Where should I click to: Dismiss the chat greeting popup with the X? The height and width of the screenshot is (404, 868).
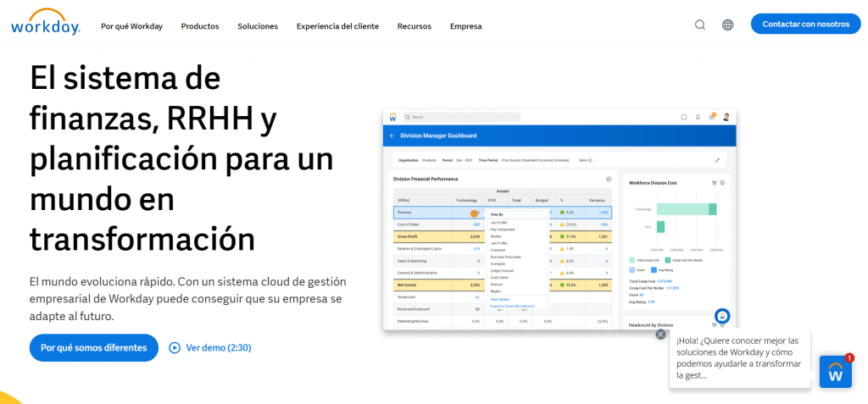click(x=660, y=335)
